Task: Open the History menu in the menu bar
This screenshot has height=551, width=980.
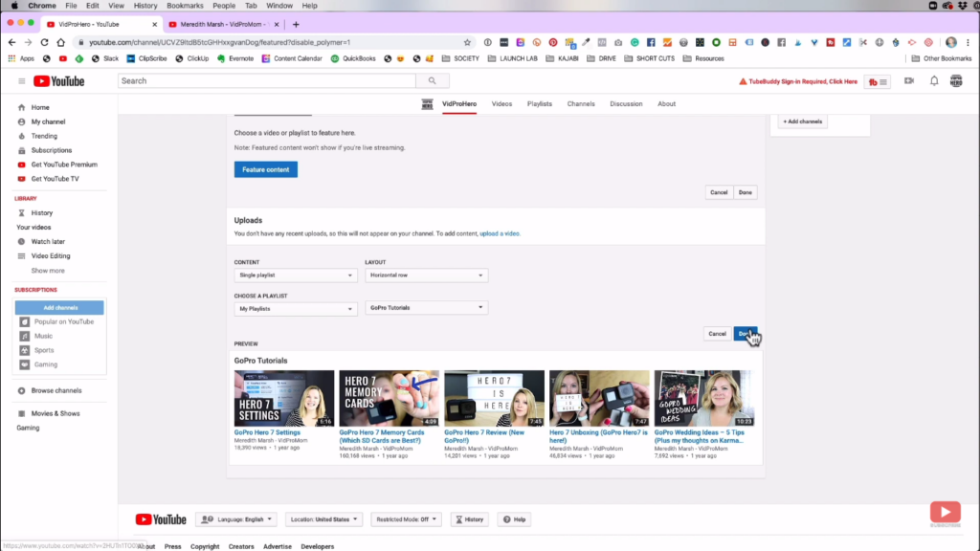Action: [x=145, y=6]
